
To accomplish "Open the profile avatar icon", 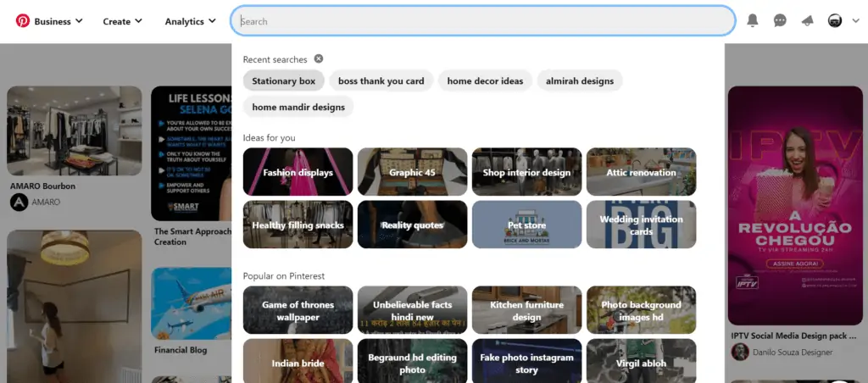I will tap(833, 21).
